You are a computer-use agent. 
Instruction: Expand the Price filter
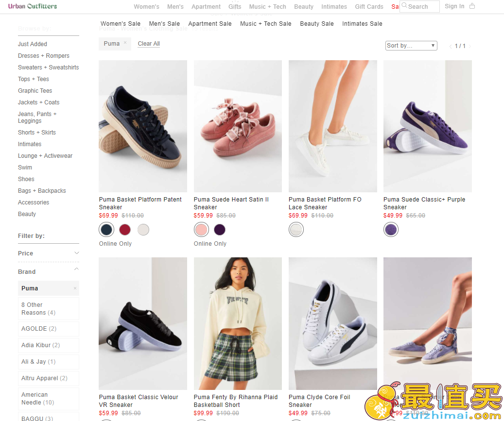pos(49,253)
